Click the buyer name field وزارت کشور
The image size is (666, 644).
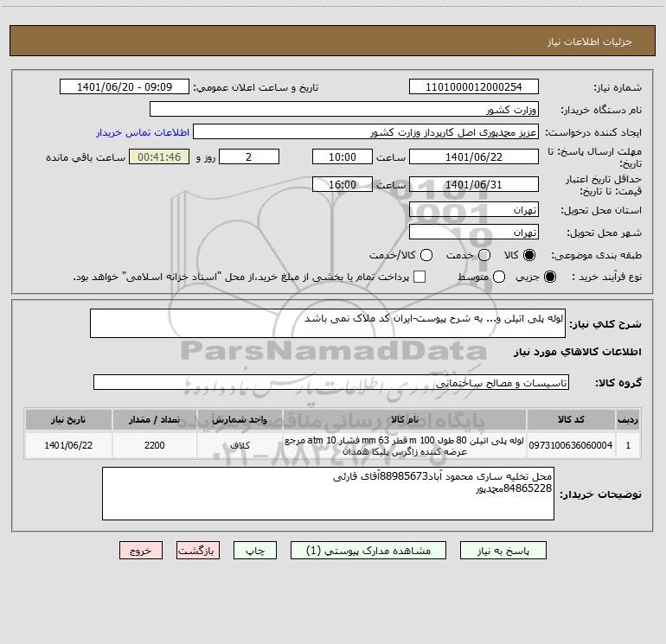[x=344, y=110]
